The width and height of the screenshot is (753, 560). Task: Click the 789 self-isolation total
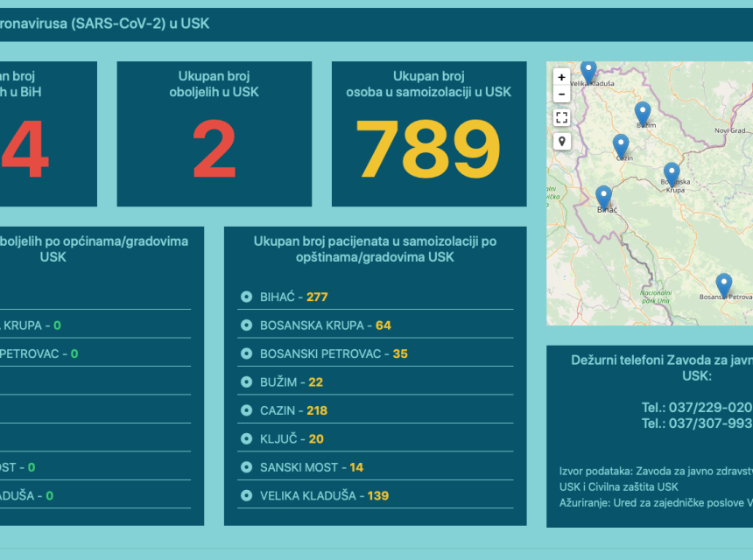coord(428,149)
